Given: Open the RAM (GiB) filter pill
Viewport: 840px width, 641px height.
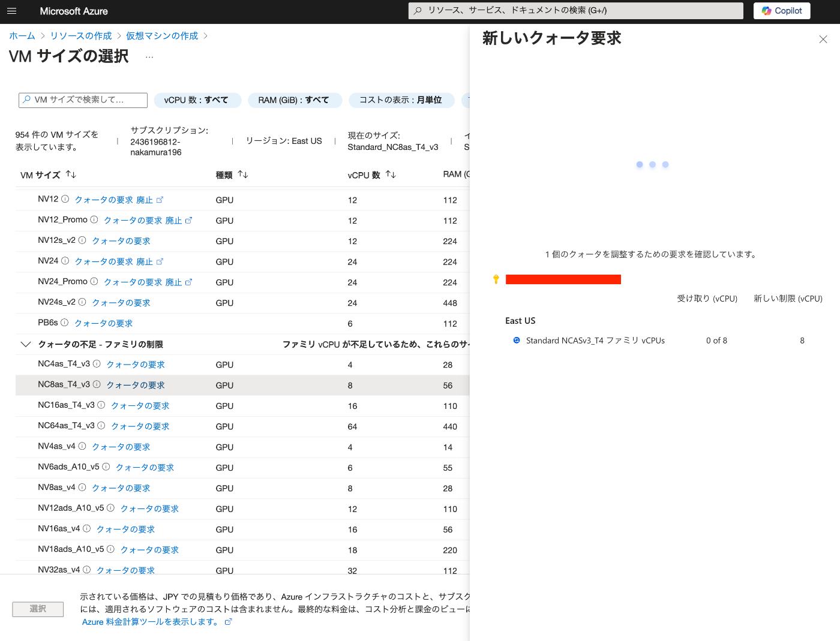Looking at the screenshot, I should [x=294, y=100].
